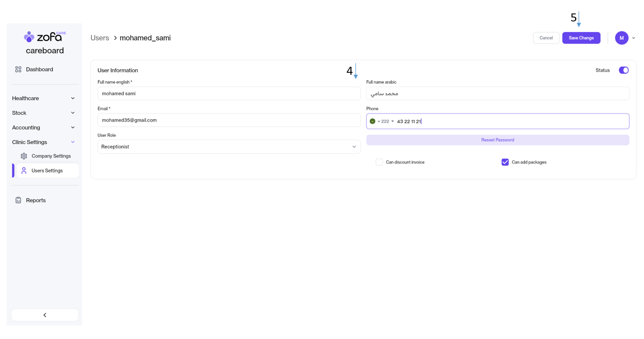Expand the Healthcare menu section
644x339 pixels.
point(44,98)
